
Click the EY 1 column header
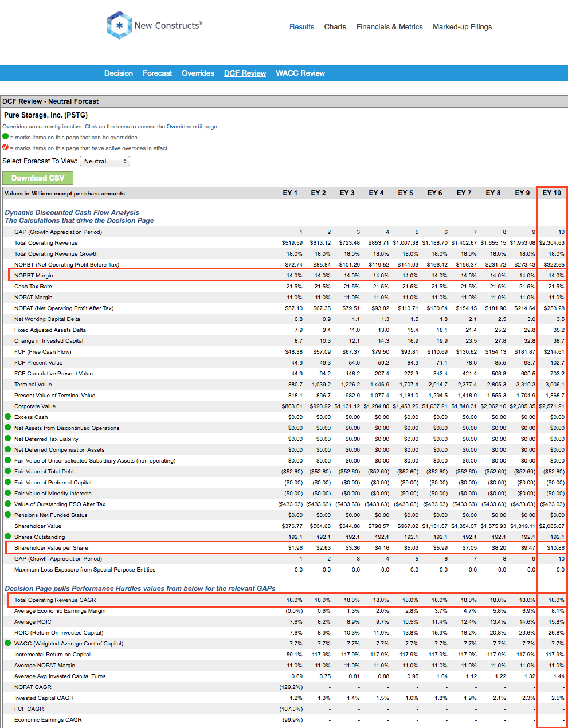coord(290,193)
